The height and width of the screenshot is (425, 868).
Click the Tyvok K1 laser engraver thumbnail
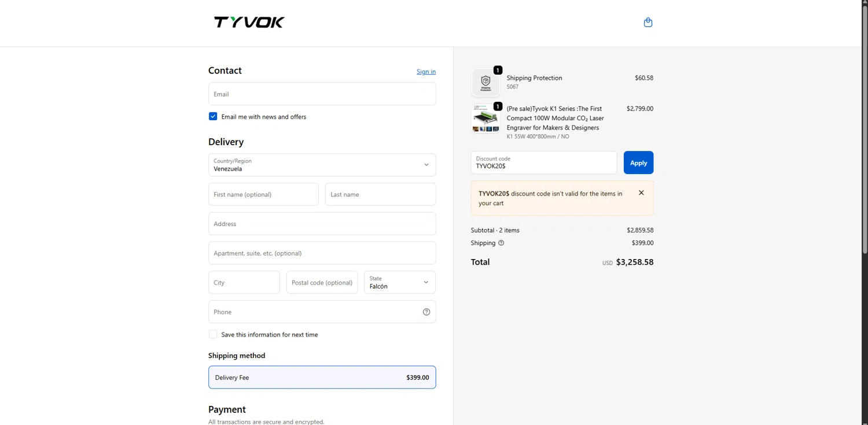(486, 119)
